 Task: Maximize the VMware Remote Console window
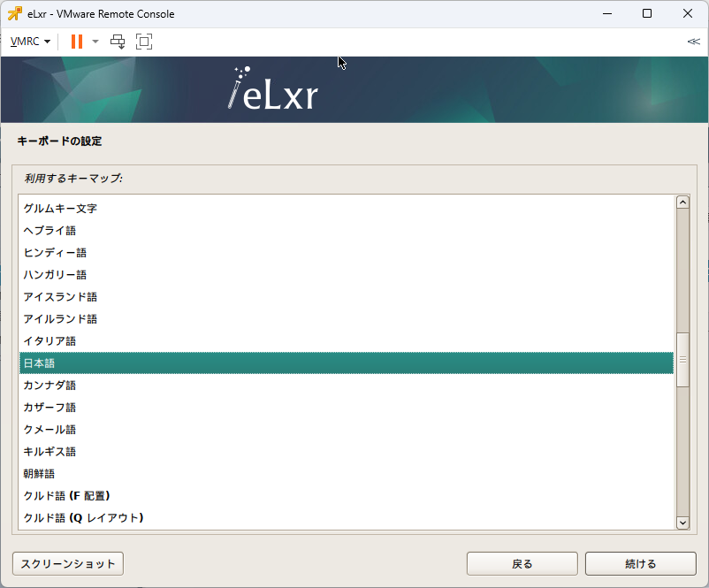click(x=647, y=13)
